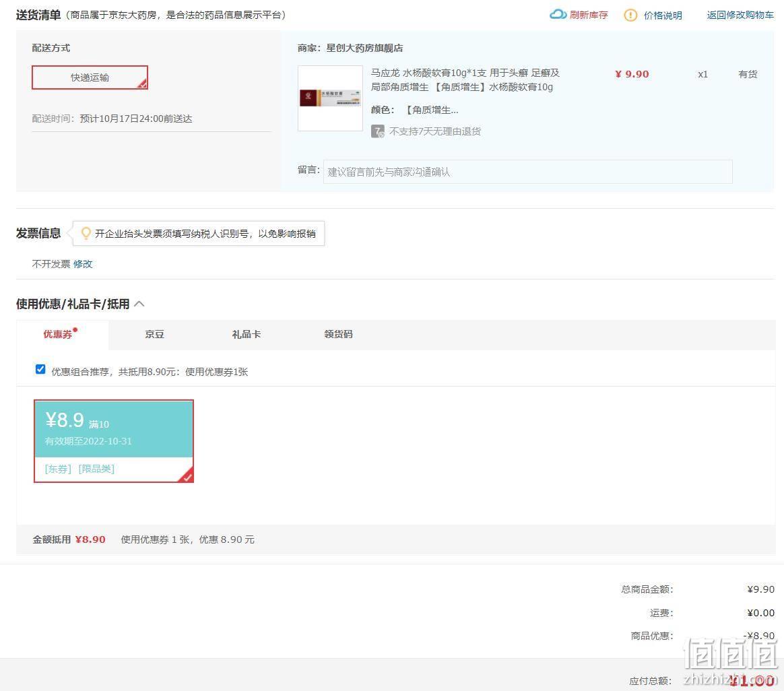Click the 7-day no-return policy icon
Screen dimensions: 784x691
tap(377, 131)
